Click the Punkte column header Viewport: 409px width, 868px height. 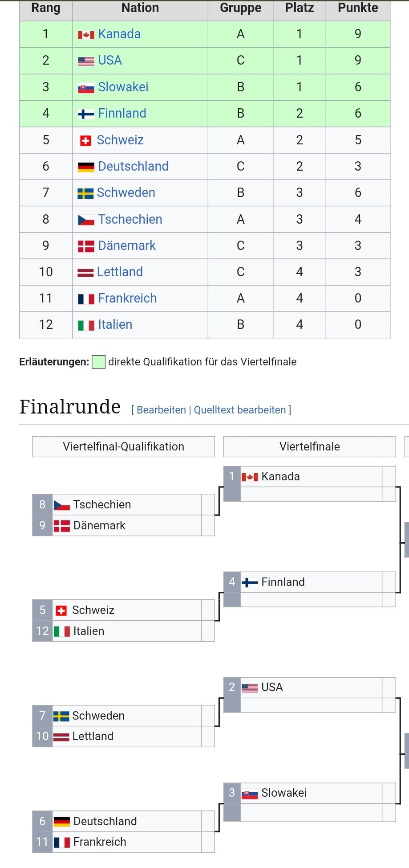point(358,8)
